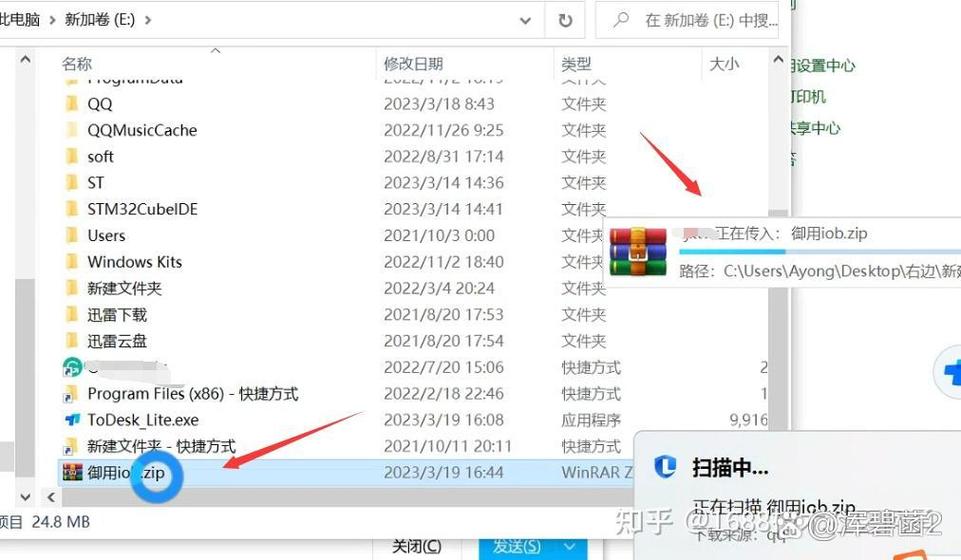The width and height of the screenshot is (961, 560).
Task: Click the QQMusicCache file name
Action: pos(142,131)
